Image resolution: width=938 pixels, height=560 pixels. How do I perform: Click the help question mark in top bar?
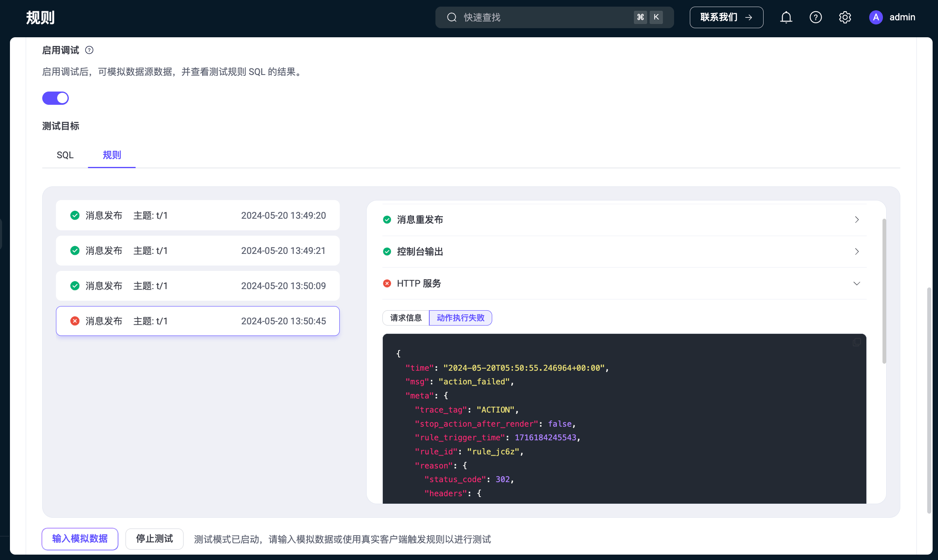815,17
